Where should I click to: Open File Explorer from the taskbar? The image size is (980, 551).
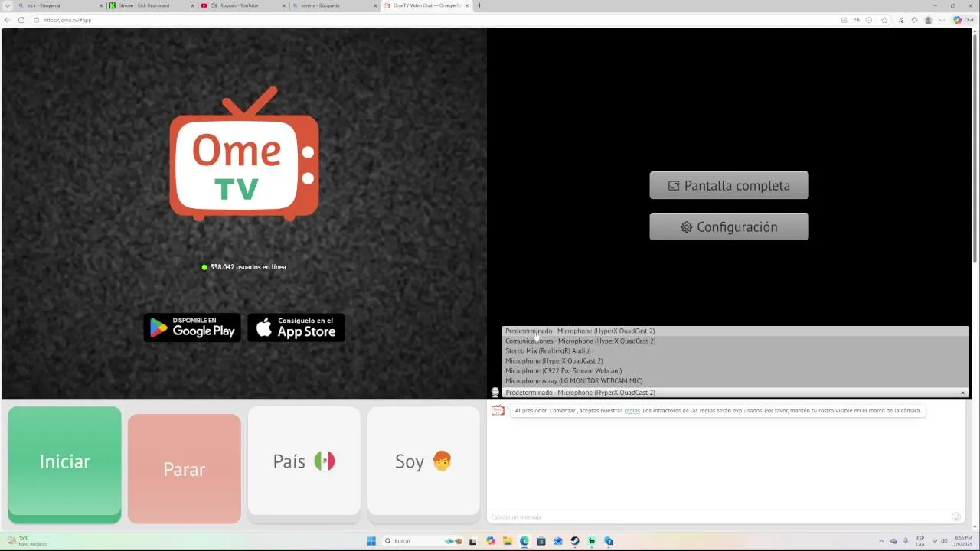pos(508,541)
